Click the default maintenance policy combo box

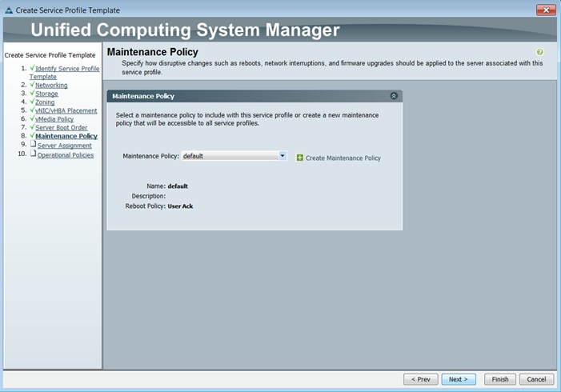(x=234, y=155)
